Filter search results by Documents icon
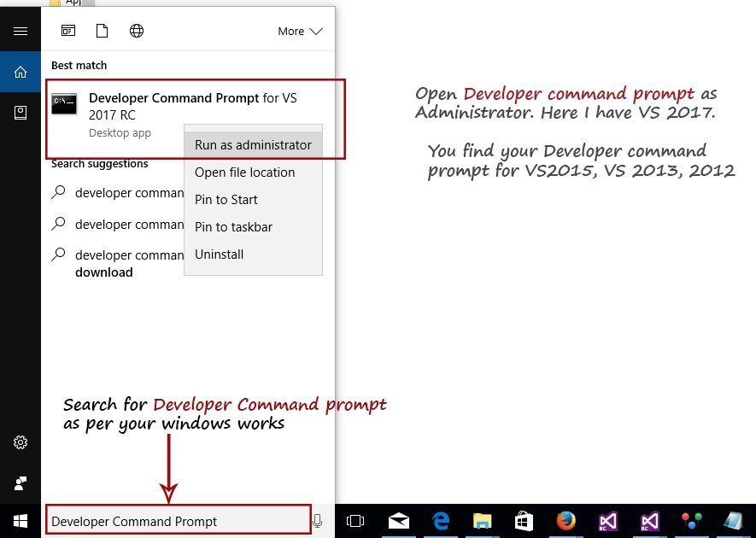This screenshot has width=756, height=538. click(102, 31)
